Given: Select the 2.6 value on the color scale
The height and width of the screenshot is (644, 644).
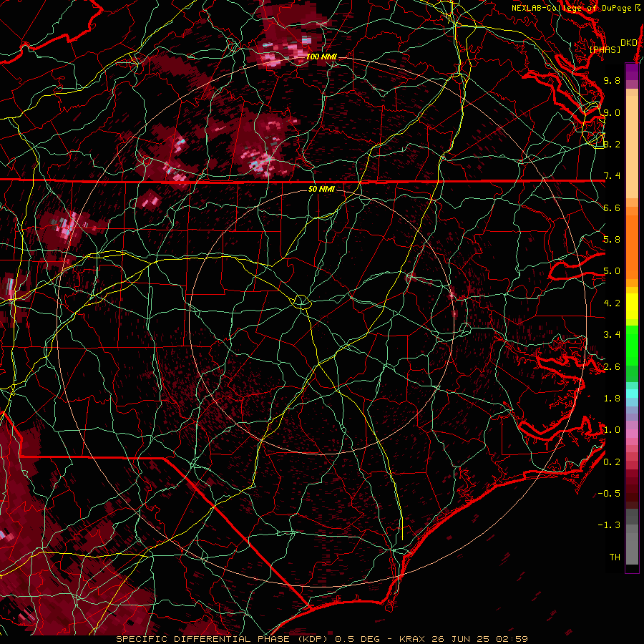Looking at the screenshot, I should click(612, 366).
